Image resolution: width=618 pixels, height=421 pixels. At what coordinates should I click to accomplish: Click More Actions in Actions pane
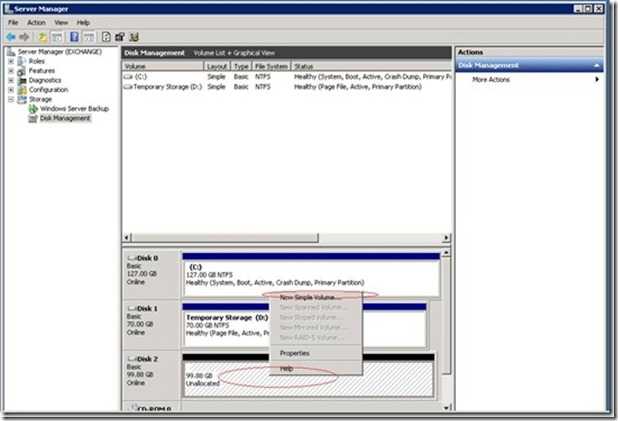(x=491, y=79)
